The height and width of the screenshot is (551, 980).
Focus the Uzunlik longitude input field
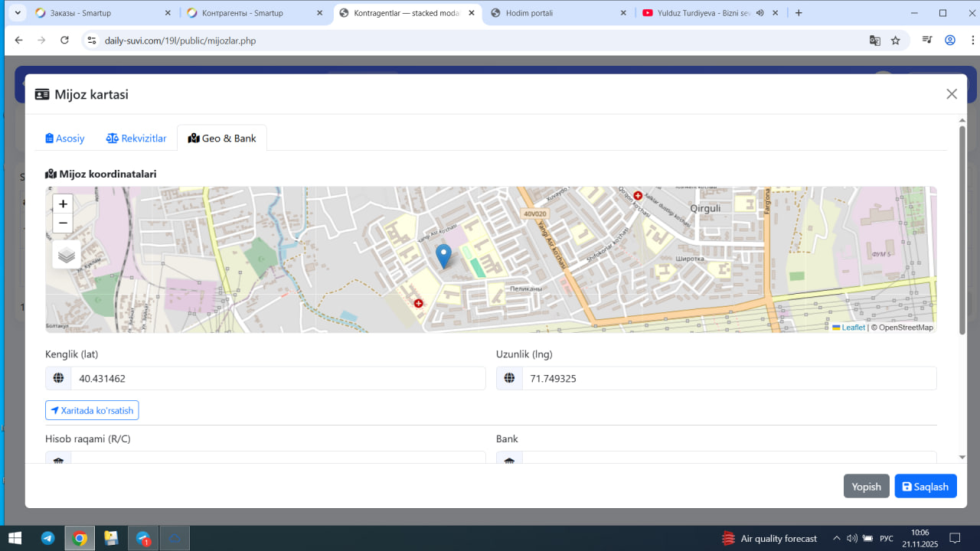pyautogui.click(x=728, y=379)
